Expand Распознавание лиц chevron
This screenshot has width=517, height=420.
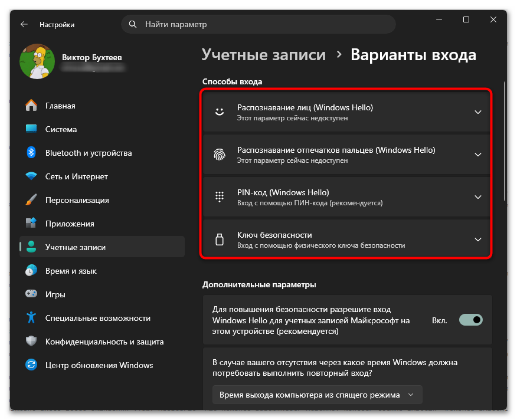pos(478,112)
